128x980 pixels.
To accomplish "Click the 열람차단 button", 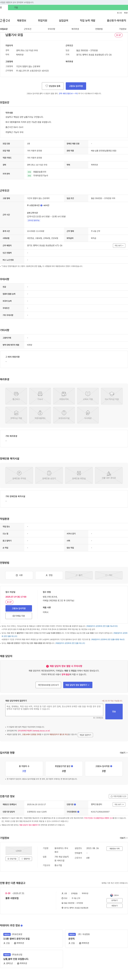I will [x=26, y=859].
